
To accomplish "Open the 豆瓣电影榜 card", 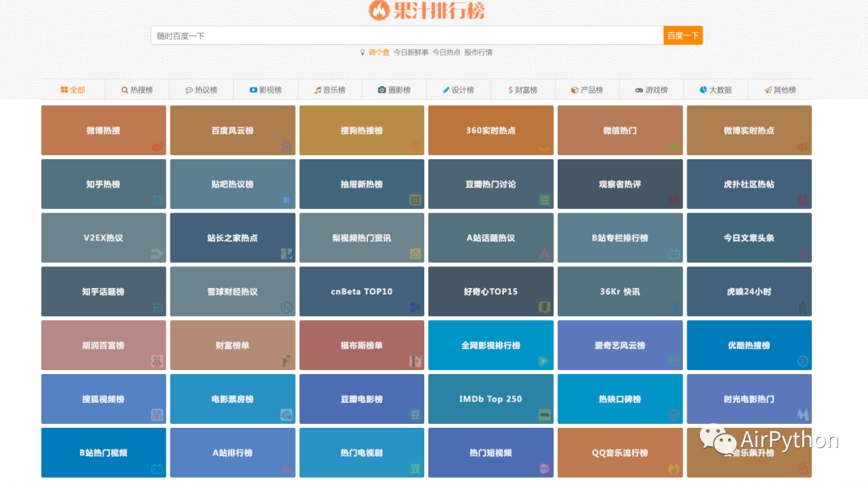I will point(362,399).
